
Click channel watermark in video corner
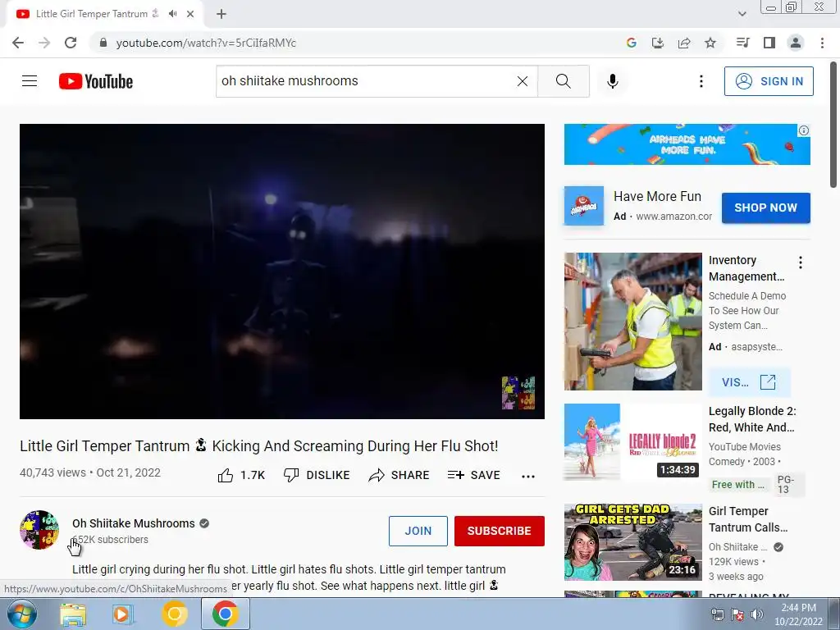518,393
